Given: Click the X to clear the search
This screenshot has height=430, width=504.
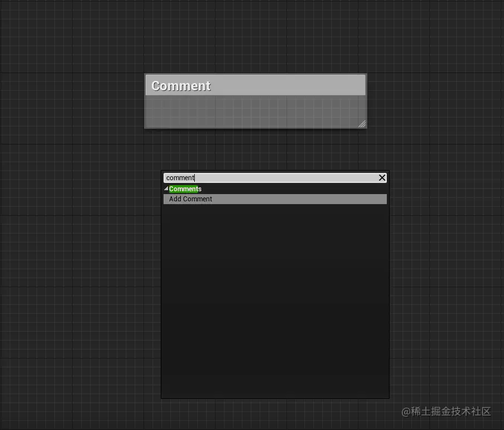Looking at the screenshot, I should [382, 177].
